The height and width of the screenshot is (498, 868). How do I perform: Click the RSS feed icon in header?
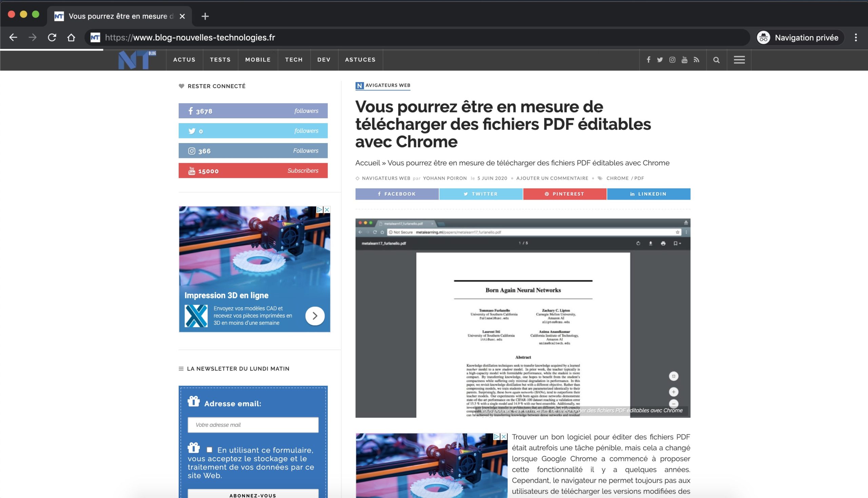(x=696, y=60)
